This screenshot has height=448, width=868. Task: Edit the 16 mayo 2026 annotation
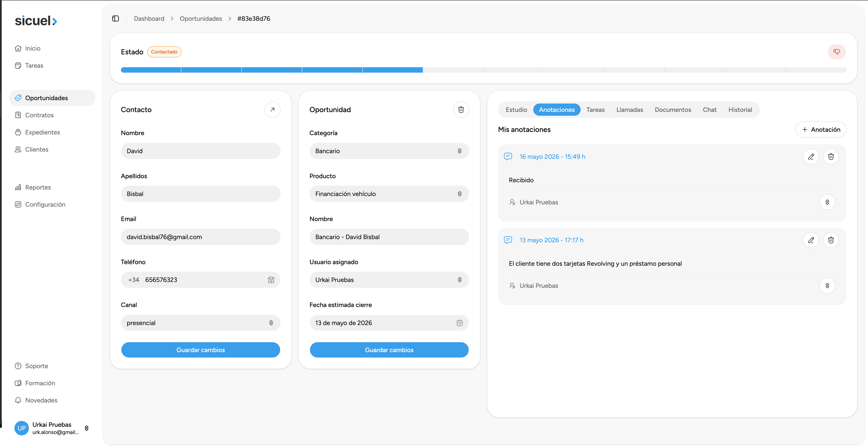(x=811, y=157)
